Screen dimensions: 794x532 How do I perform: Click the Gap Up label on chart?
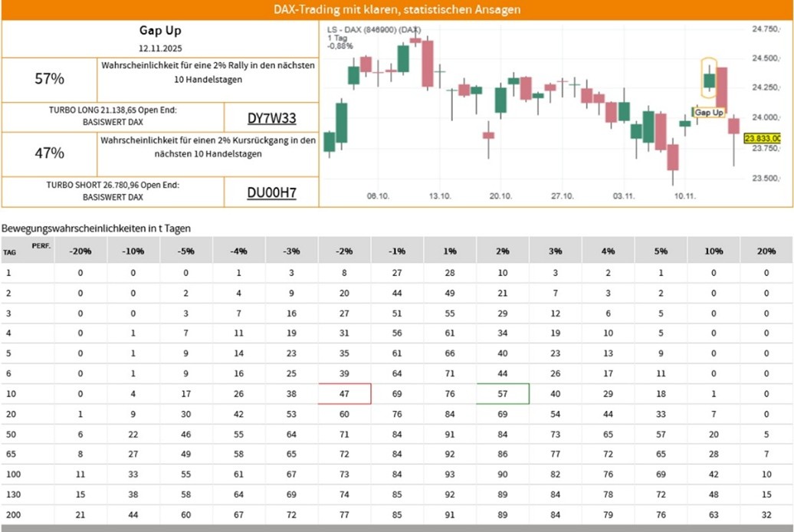(x=708, y=113)
